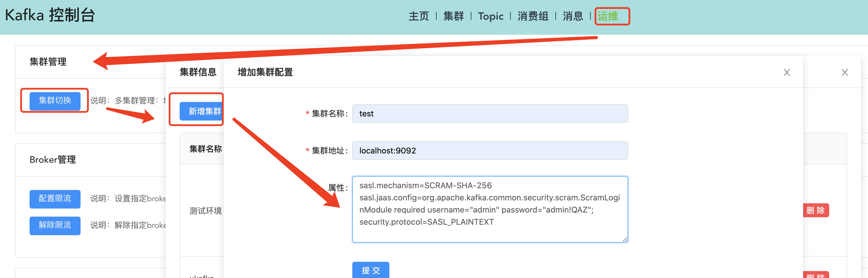Click the Kafka 控制台 title
This screenshot has width=868, height=278.
pyautogui.click(x=50, y=16)
